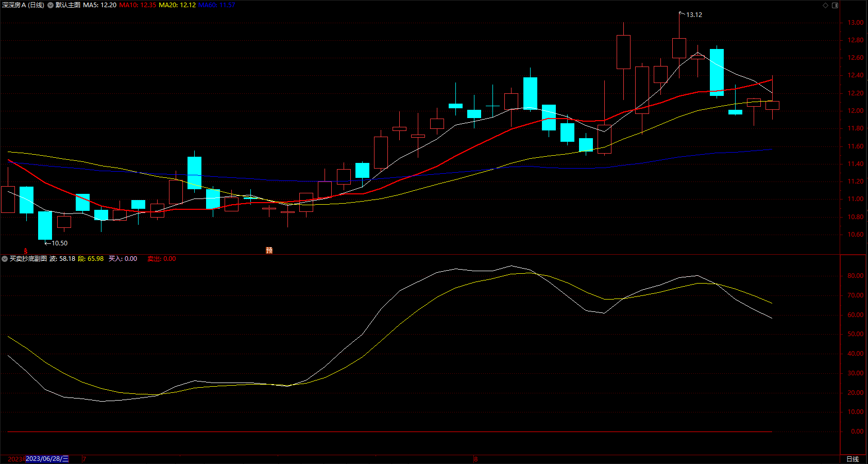Viewport: 868px width, 464px height.
Task: Click the month 8 marker on time axis
Action: coord(475,459)
